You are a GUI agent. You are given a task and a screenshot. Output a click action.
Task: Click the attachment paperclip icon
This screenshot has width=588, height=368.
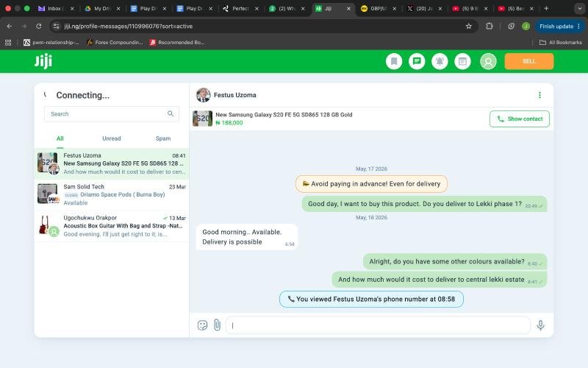point(217,325)
